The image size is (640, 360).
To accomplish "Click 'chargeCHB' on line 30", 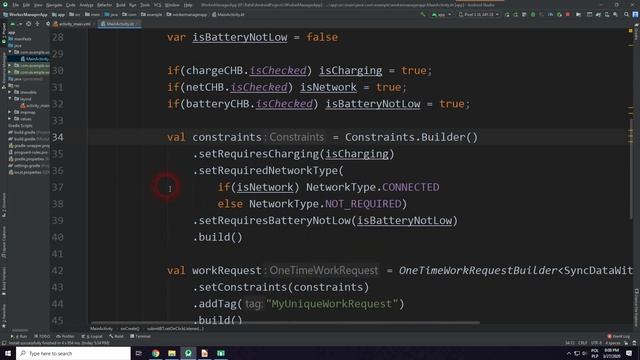I will pos(214,70).
